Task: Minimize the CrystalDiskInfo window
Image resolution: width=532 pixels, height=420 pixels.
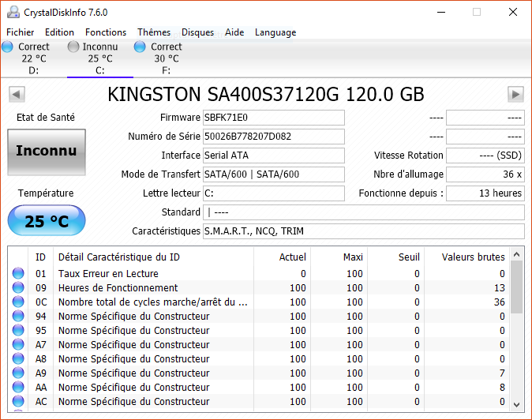Action: pyautogui.click(x=441, y=12)
